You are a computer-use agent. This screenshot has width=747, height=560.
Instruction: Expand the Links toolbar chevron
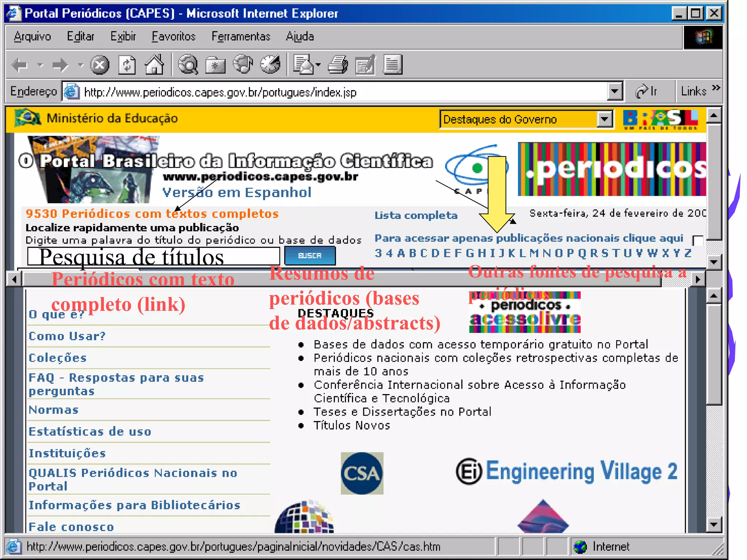click(716, 88)
